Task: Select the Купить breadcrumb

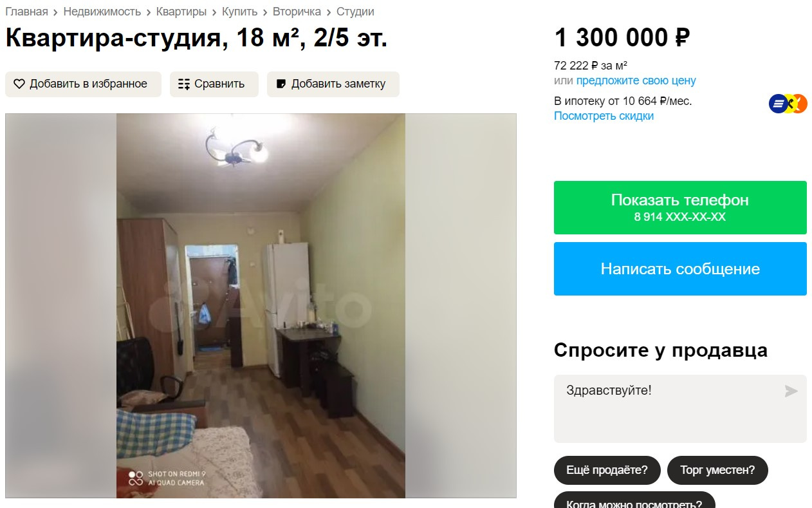Action: [240, 12]
